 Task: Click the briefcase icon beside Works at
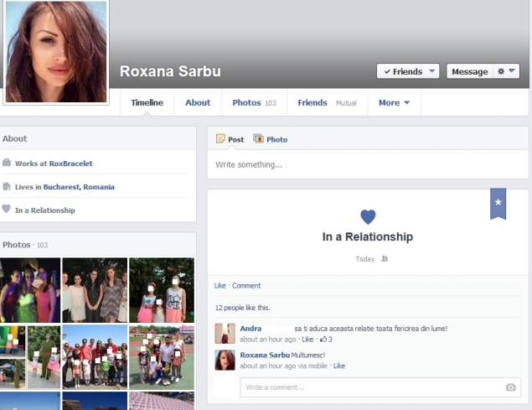tap(7, 163)
